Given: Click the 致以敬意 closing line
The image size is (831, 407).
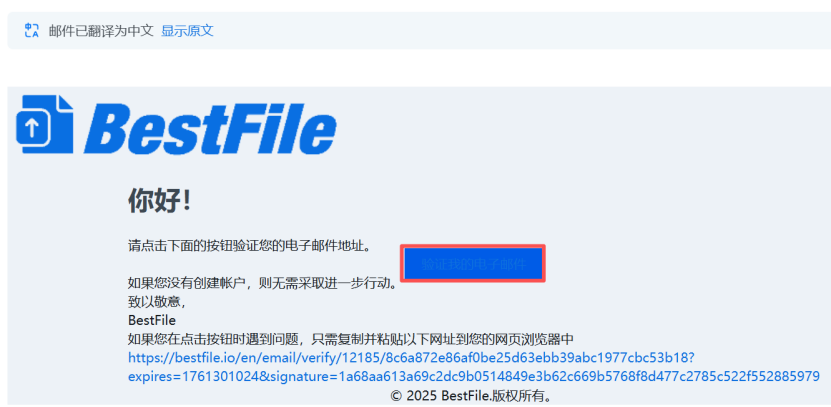Looking at the screenshot, I should pyautogui.click(x=156, y=302).
